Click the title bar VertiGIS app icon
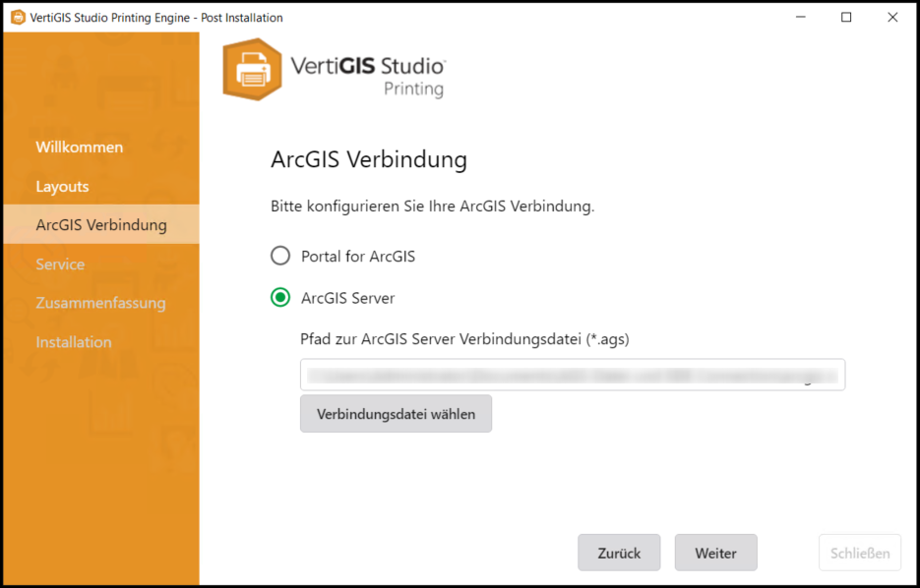 (16, 17)
